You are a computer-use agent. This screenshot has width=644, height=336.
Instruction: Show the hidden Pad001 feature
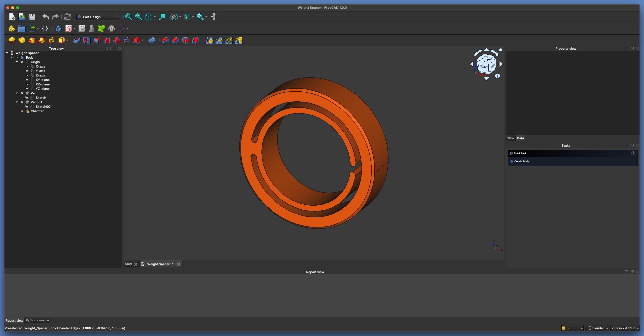[22, 102]
